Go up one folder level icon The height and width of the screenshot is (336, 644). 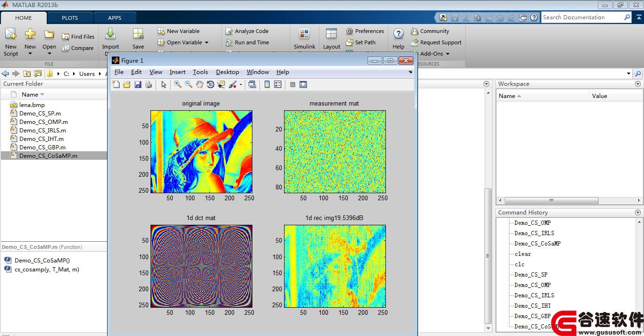click(x=27, y=74)
